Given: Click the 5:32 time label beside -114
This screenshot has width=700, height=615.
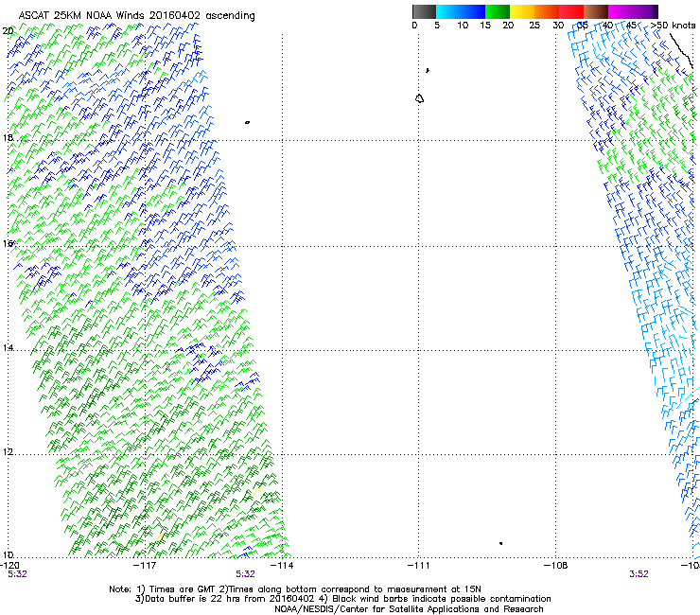Looking at the screenshot, I should tap(246, 574).
